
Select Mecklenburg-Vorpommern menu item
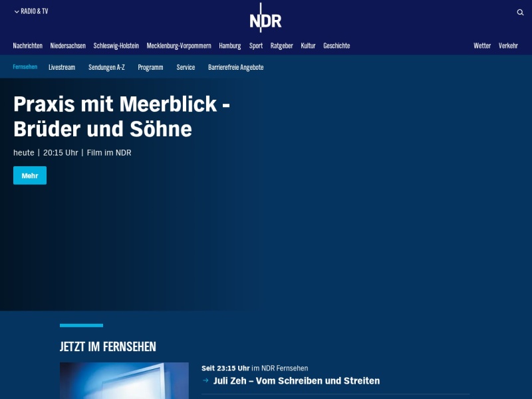click(x=179, y=46)
